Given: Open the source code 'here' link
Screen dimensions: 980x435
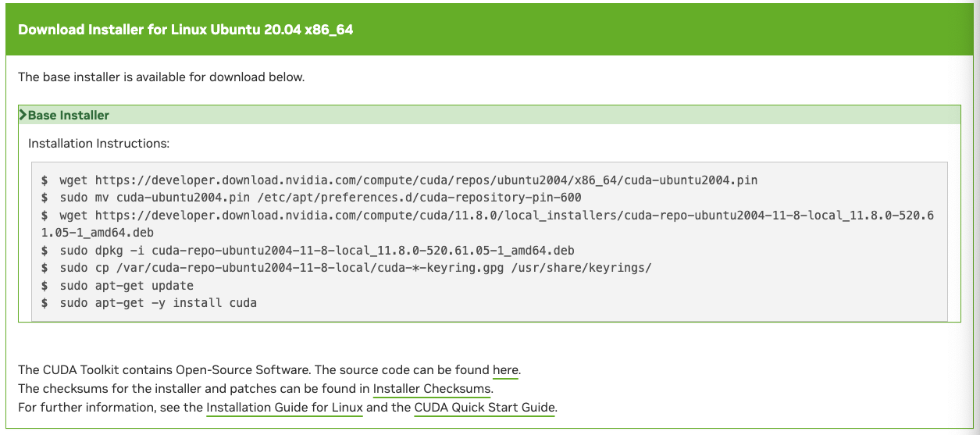Looking at the screenshot, I should 505,370.
